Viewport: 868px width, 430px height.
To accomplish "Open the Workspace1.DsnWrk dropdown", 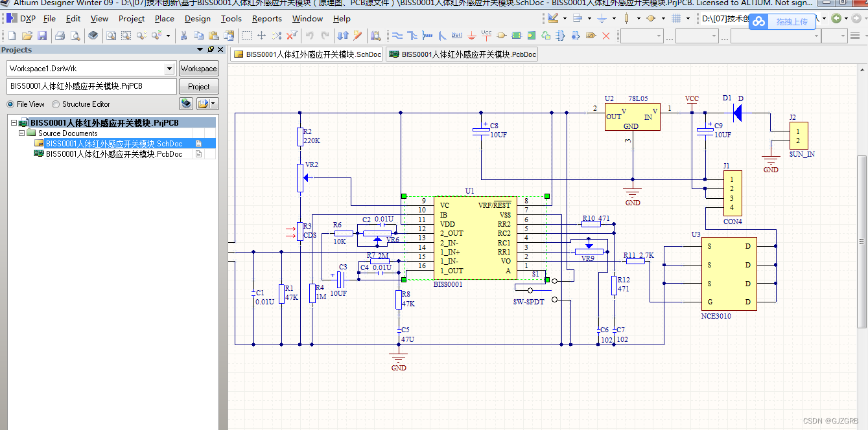I will [170, 68].
